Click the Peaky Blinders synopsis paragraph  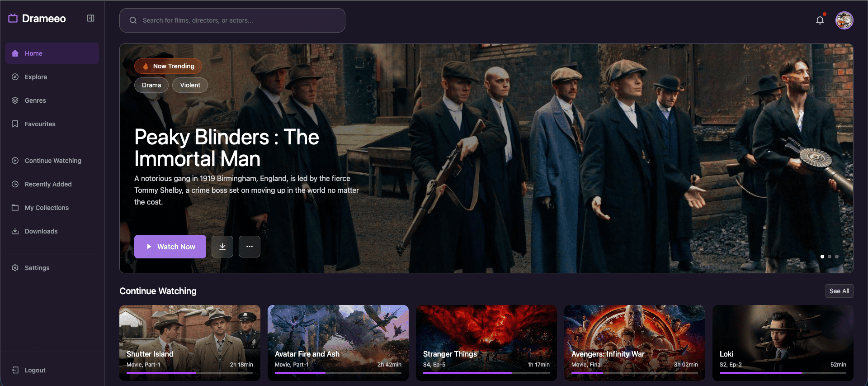pos(246,190)
